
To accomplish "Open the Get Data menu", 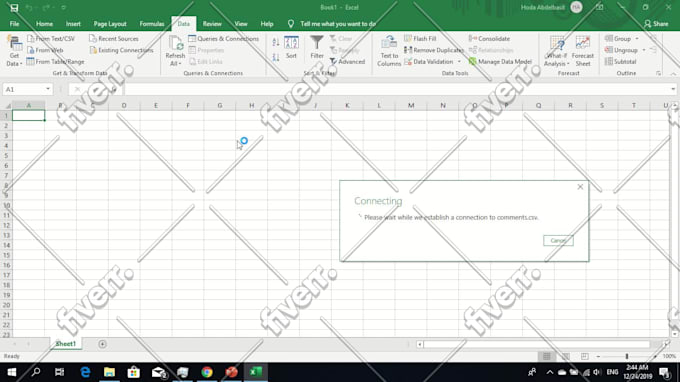I will click(x=14, y=51).
